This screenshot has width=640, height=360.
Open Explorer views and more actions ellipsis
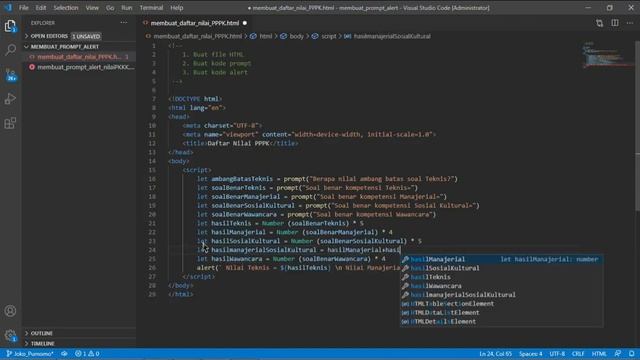124,23
